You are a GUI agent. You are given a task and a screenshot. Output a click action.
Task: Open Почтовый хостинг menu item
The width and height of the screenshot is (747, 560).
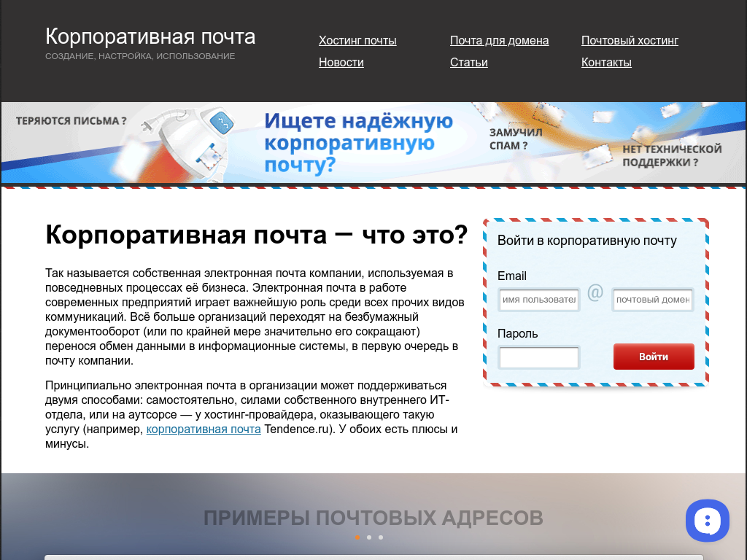click(630, 41)
